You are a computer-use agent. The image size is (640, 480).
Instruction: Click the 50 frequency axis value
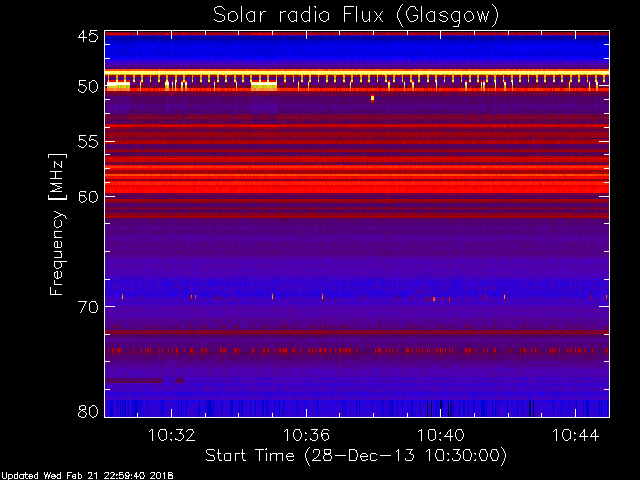[88, 87]
